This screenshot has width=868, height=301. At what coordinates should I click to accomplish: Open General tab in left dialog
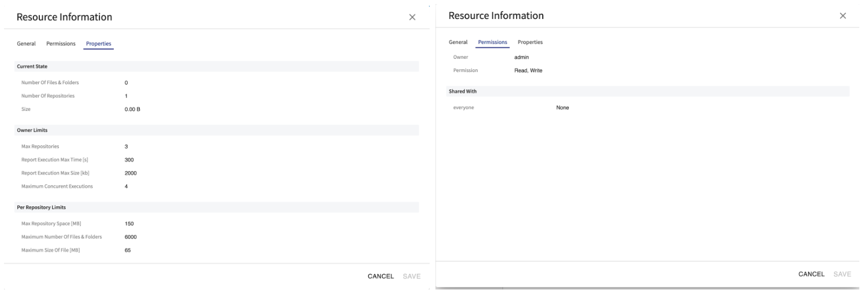tap(26, 44)
